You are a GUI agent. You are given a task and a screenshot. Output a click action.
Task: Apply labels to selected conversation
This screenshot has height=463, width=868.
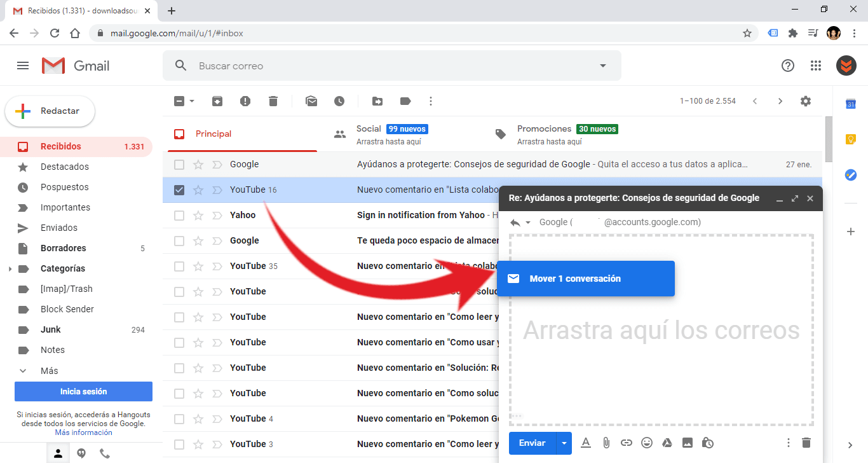click(x=405, y=101)
